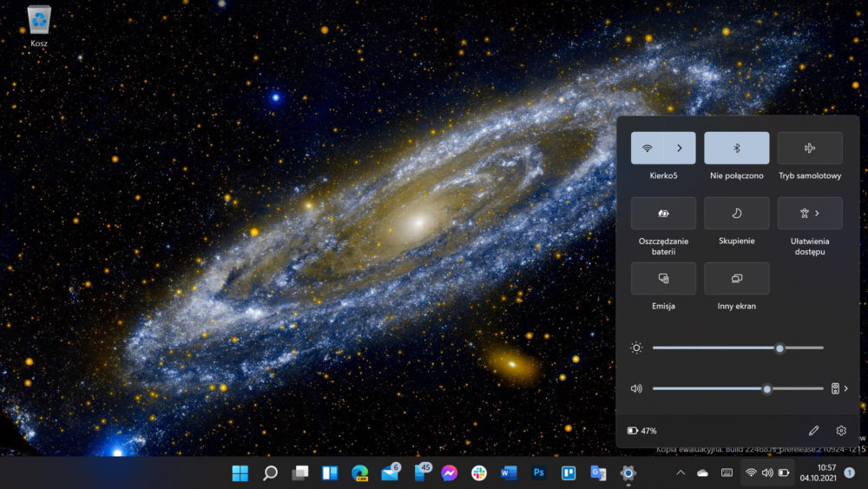This screenshot has width=868, height=489.
Task: Open the Settings app on taskbar
Action: tap(628, 473)
